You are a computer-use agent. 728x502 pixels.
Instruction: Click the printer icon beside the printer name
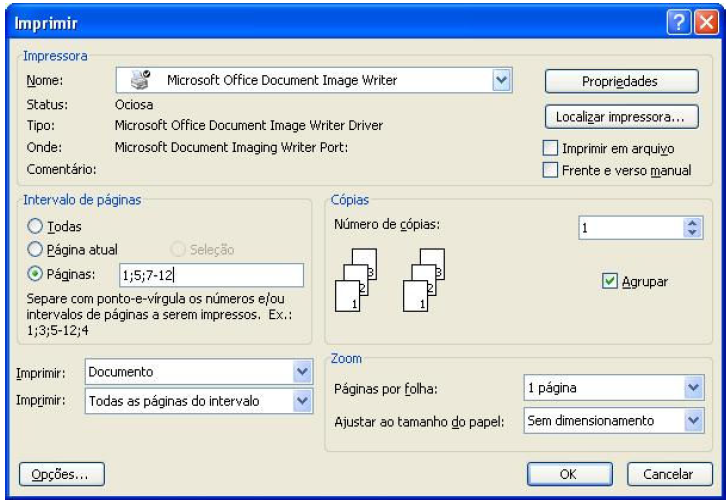(140, 81)
